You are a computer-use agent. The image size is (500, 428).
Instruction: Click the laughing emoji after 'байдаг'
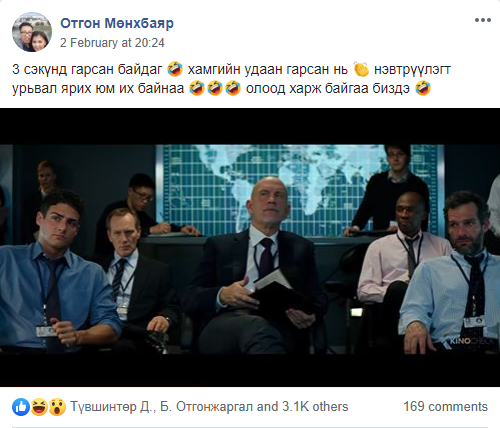coord(175,69)
